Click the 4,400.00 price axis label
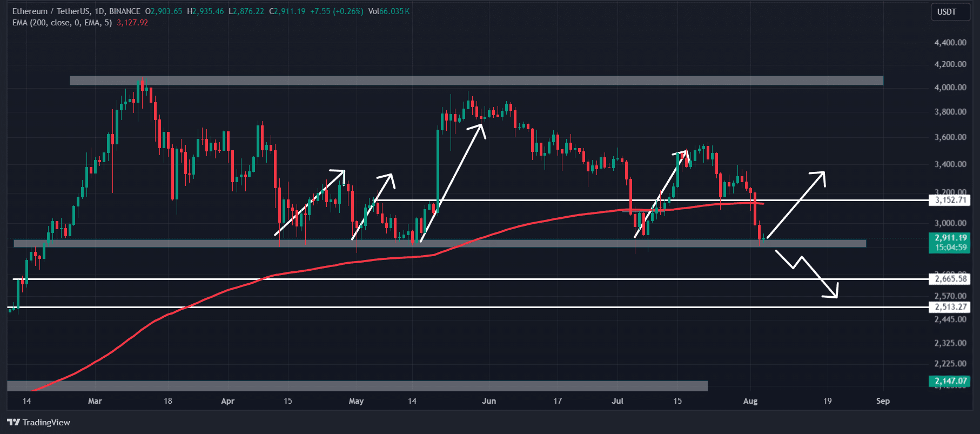This screenshot has width=980, height=434. point(950,43)
